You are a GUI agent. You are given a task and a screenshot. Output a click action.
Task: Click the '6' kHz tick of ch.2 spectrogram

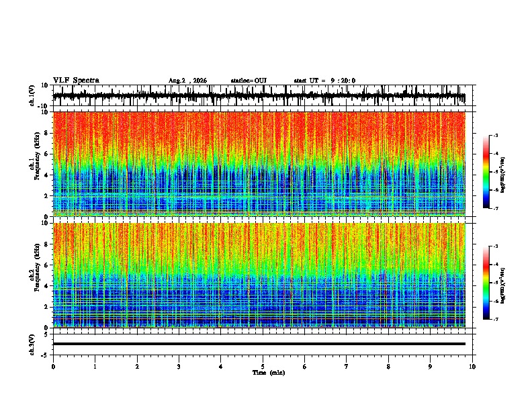click(x=46, y=265)
